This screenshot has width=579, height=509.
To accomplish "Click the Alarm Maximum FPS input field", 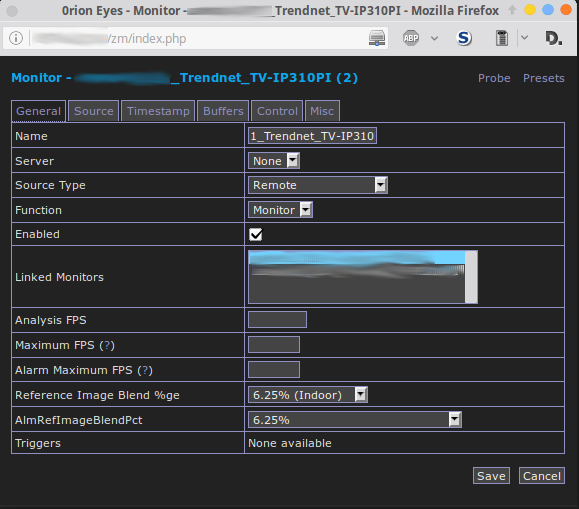I will (274, 369).
